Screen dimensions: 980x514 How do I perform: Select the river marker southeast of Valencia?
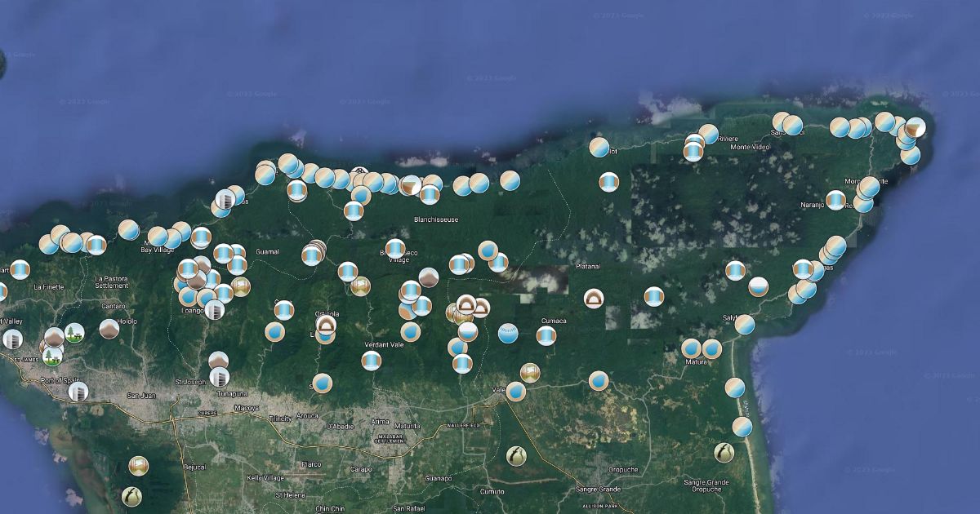515,455
